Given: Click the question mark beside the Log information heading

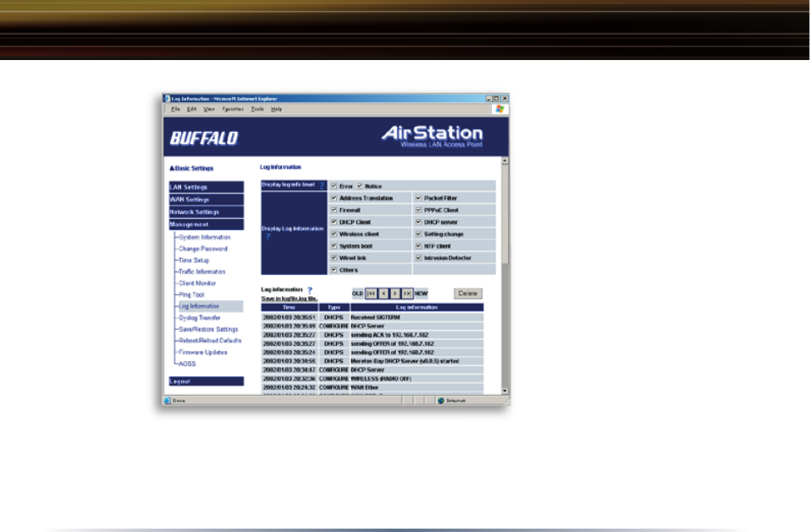Looking at the screenshot, I should click(310, 290).
